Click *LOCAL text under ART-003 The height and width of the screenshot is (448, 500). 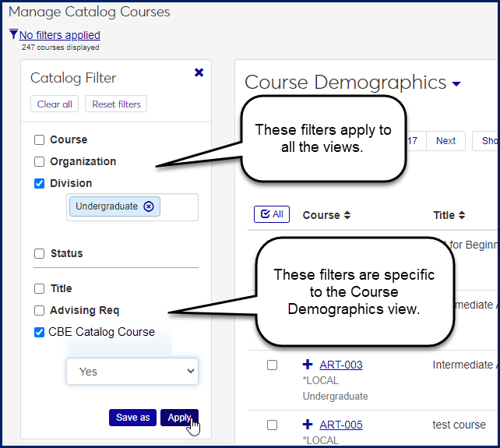[320, 380]
